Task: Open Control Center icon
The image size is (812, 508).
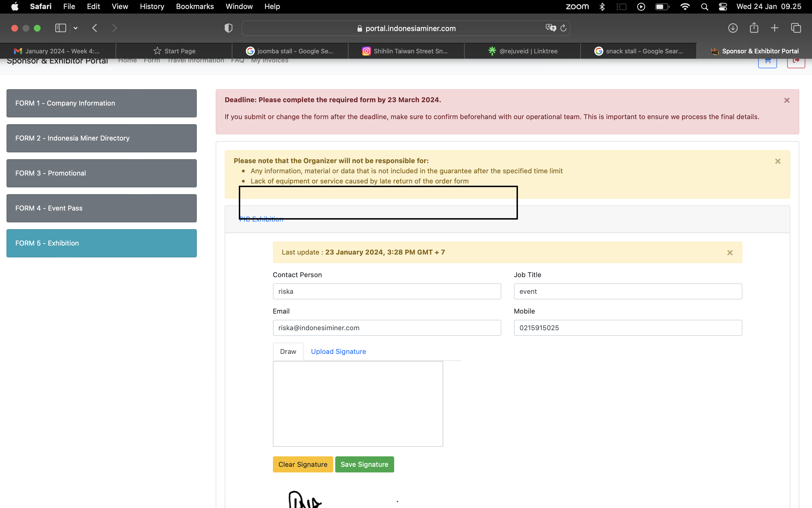Action: coord(723,6)
